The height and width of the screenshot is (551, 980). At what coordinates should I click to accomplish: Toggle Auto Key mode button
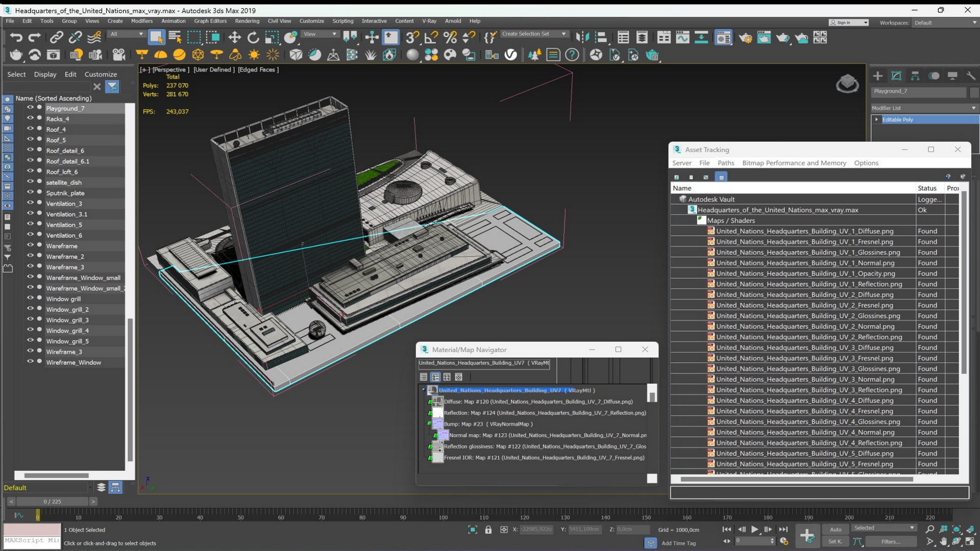[836, 530]
